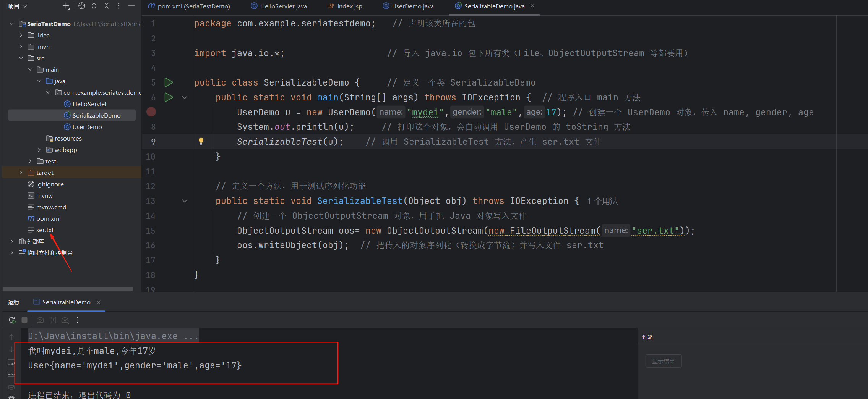Click the 1 个用法 usages hint
868x399 pixels.
point(602,201)
